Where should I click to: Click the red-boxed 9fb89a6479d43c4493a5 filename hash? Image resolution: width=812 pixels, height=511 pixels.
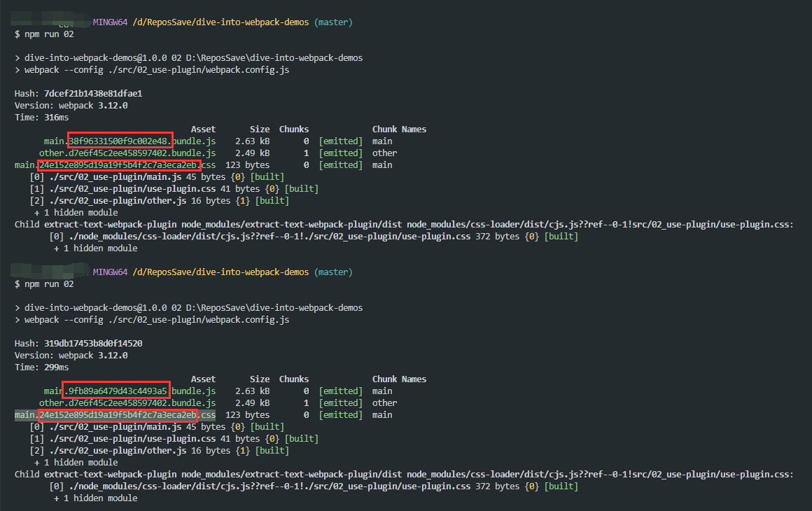coord(117,391)
